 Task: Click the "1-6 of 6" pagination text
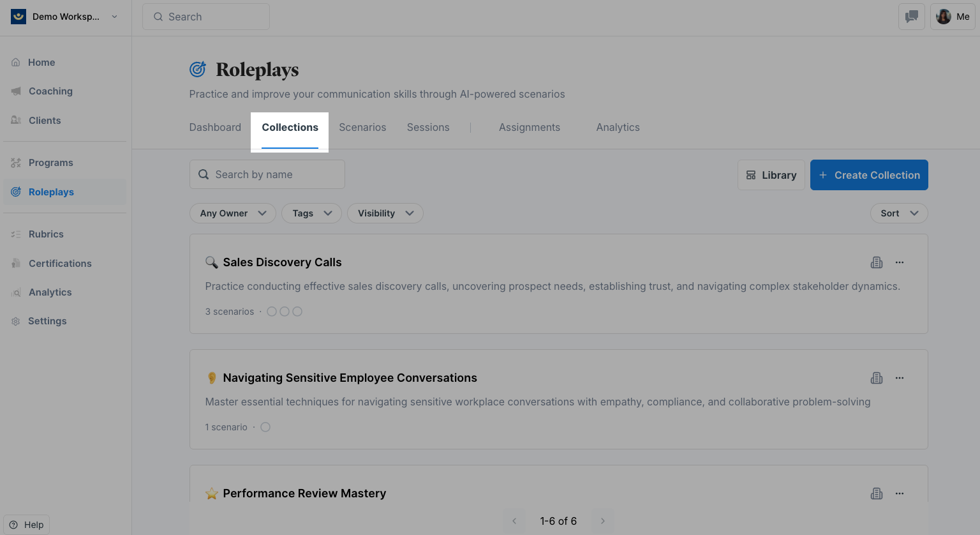pyautogui.click(x=558, y=521)
